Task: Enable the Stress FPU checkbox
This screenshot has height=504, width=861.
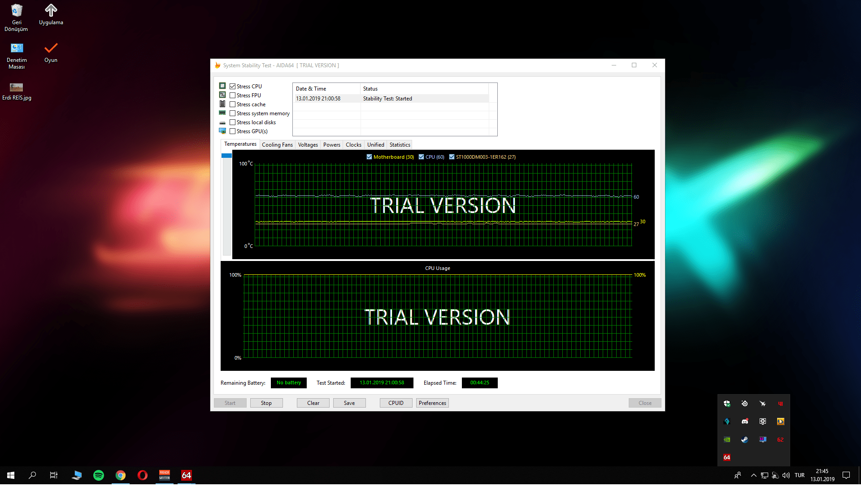Action: pos(232,96)
